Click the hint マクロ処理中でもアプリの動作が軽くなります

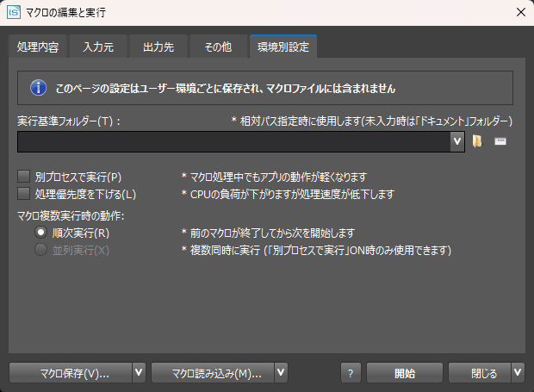[274, 177]
